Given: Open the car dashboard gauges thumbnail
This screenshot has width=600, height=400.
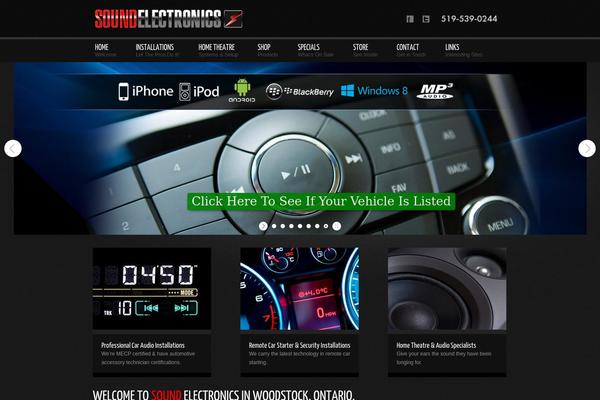Looking at the screenshot, I should [x=299, y=289].
